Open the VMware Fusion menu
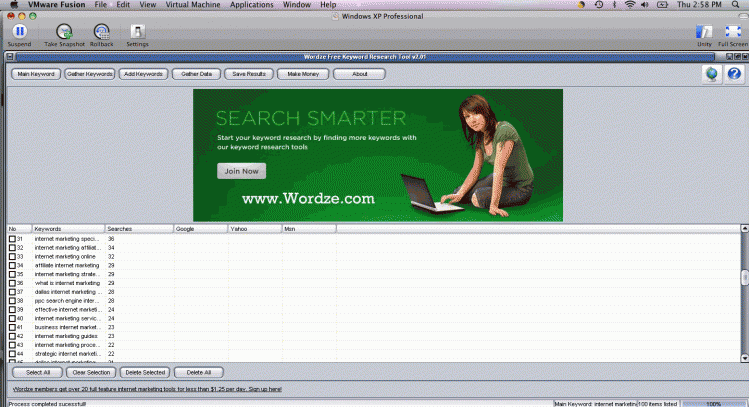Screen dimensions: 749x407 click(56, 4)
